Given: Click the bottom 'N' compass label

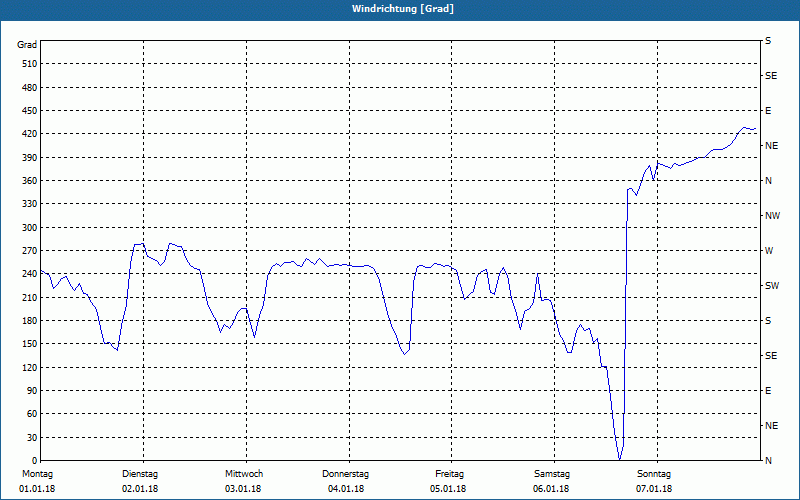Looking at the screenshot, I should pyautogui.click(x=768, y=461).
